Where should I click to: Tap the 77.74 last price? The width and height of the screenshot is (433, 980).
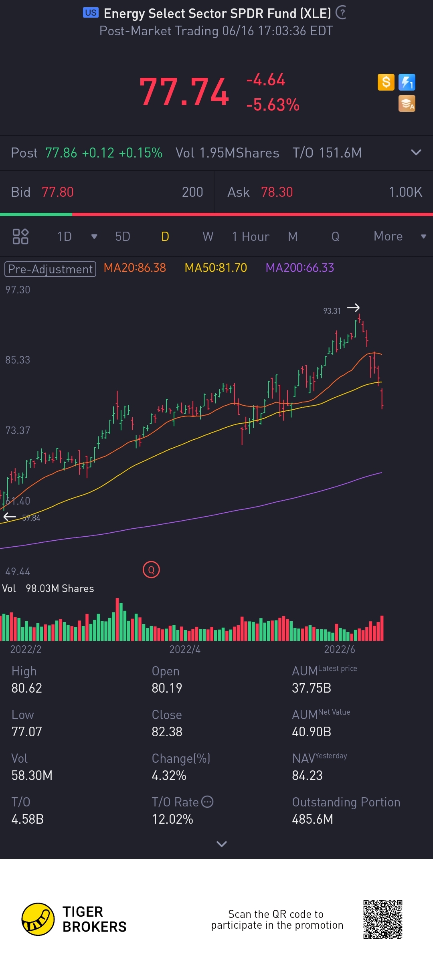(x=184, y=92)
